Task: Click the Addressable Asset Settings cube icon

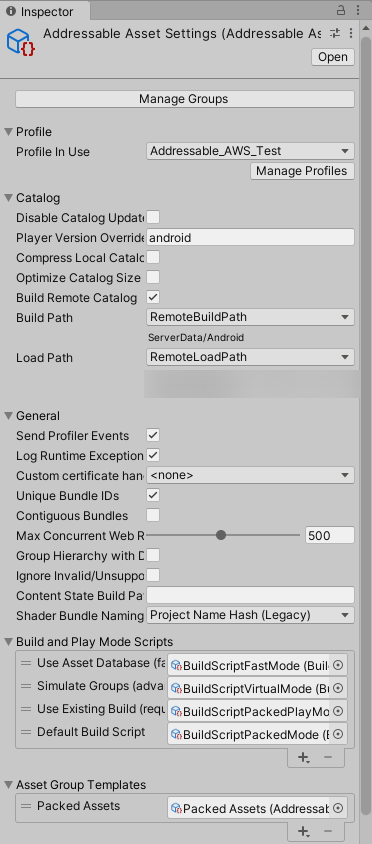Action: [20, 43]
